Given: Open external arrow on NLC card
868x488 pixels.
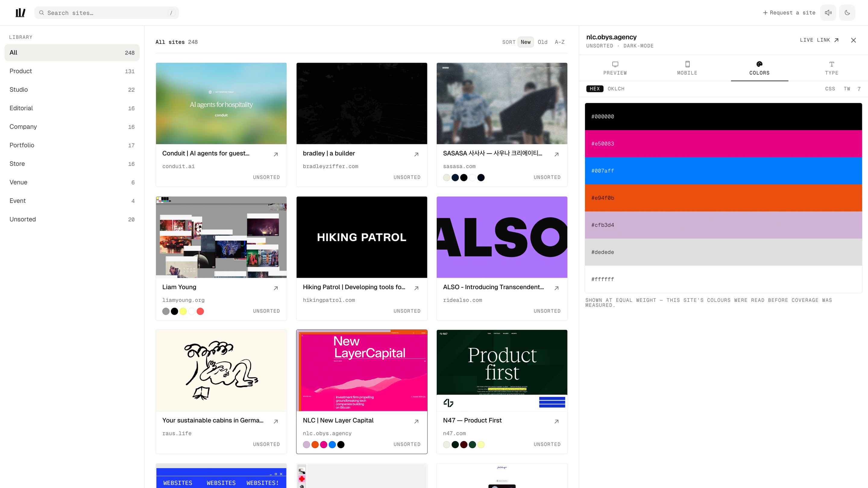Looking at the screenshot, I should point(416,421).
